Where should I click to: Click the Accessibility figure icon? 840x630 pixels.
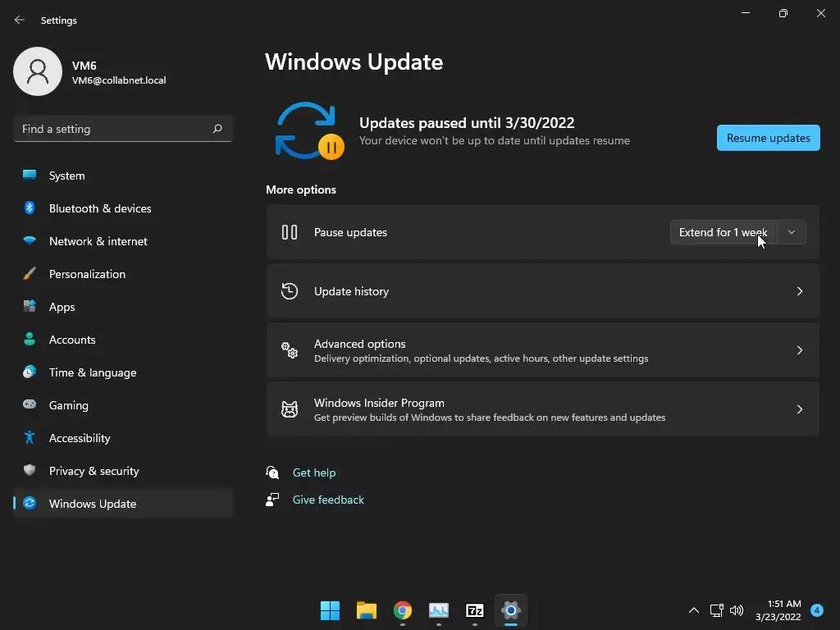click(30, 438)
